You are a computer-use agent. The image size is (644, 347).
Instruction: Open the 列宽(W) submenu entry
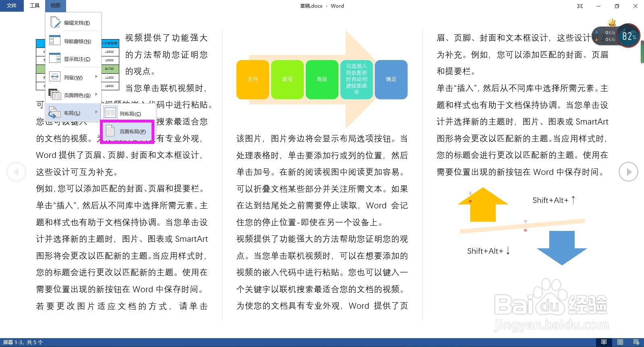click(73, 77)
